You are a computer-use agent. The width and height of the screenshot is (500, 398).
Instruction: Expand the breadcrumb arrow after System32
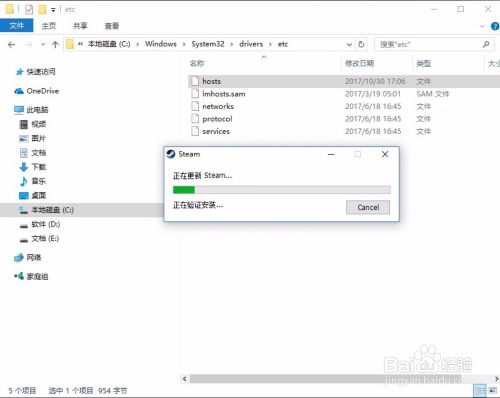pyautogui.click(x=232, y=44)
